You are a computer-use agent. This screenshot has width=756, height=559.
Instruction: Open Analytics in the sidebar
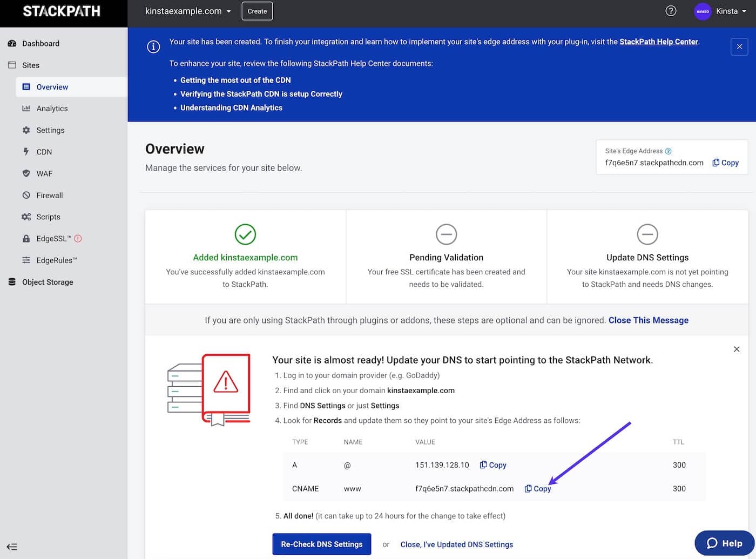click(x=52, y=109)
